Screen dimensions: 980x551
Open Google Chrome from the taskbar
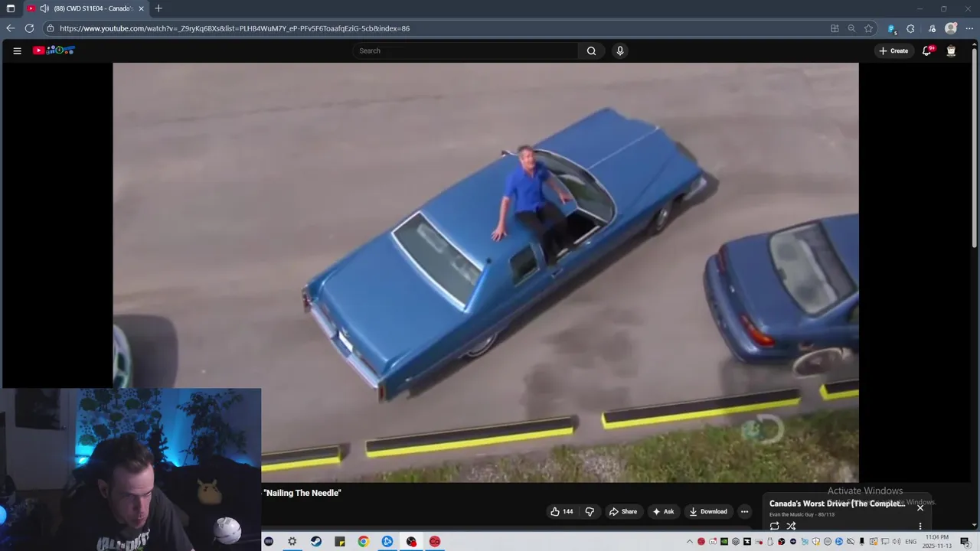coord(364,541)
